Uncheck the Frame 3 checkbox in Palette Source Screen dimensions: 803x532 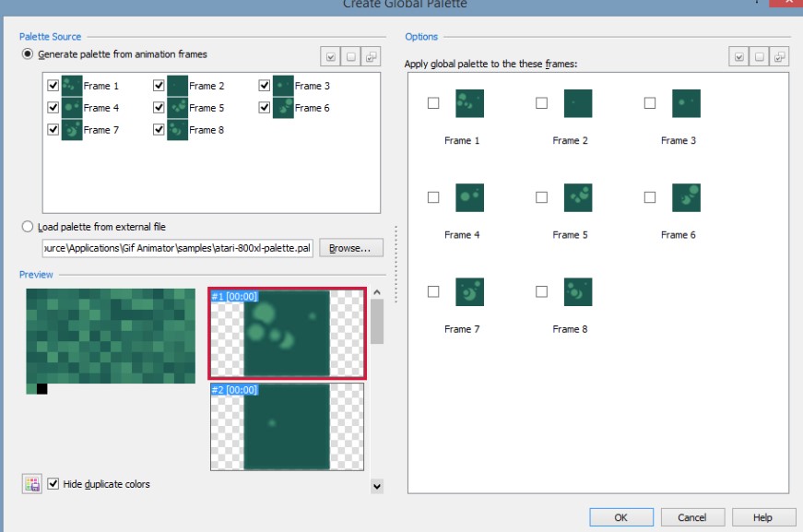(x=263, y=85)
